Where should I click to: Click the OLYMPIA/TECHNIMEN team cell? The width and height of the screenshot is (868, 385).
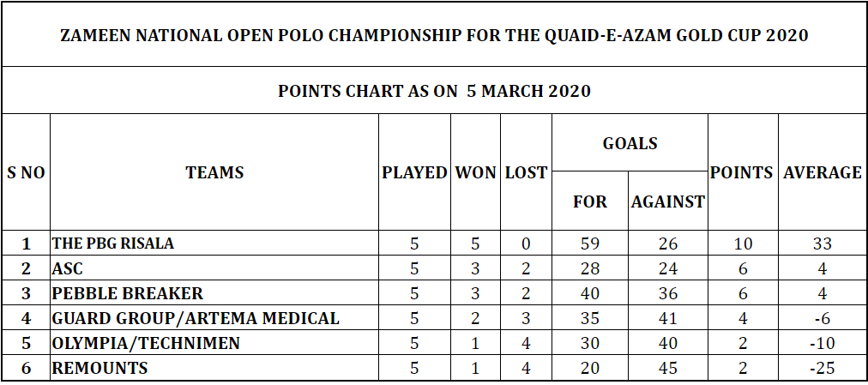tap(214, 342)
